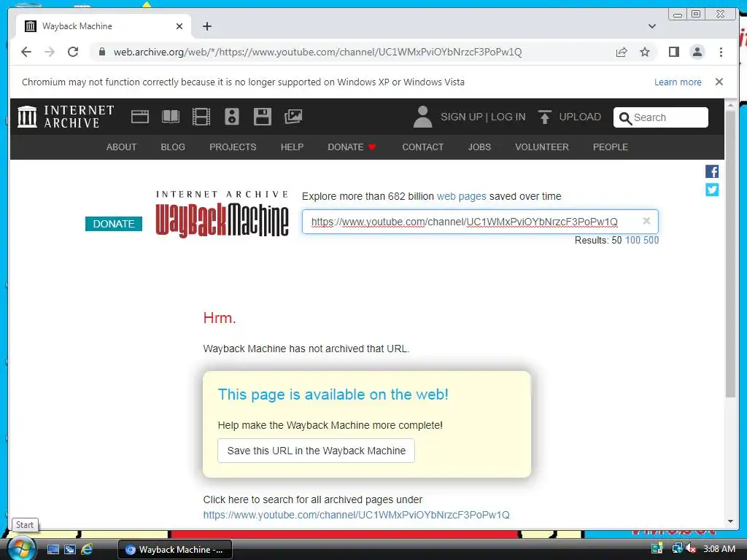This screenshot has height=560, width=747.
Task: Share this page icon in address bar
Action: 622,52
